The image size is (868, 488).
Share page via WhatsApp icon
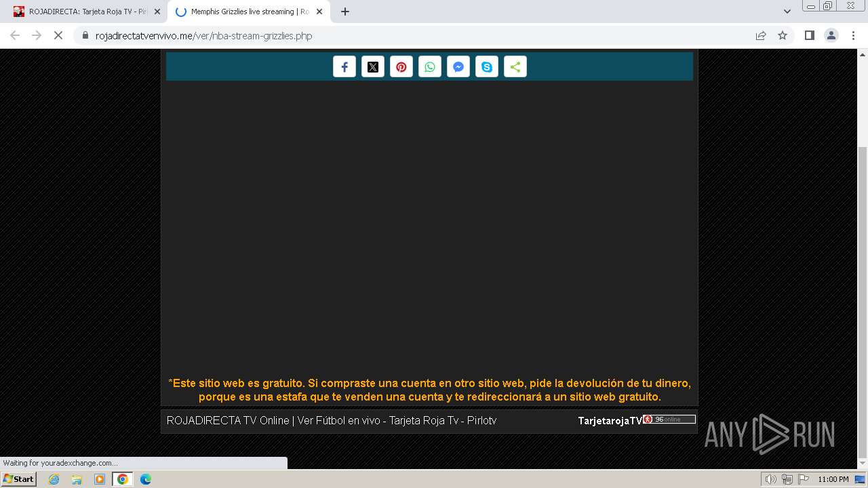point(430,67)
